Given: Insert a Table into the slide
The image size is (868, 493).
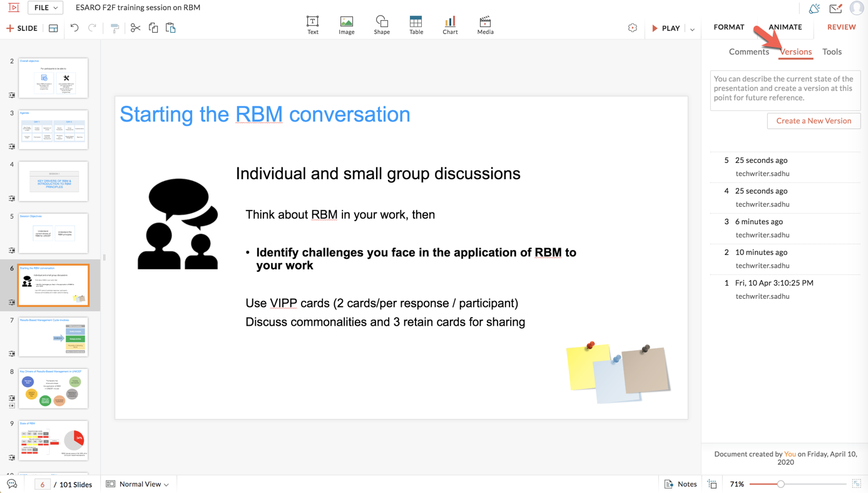Looking at the screenshot, I should point(416,25).
